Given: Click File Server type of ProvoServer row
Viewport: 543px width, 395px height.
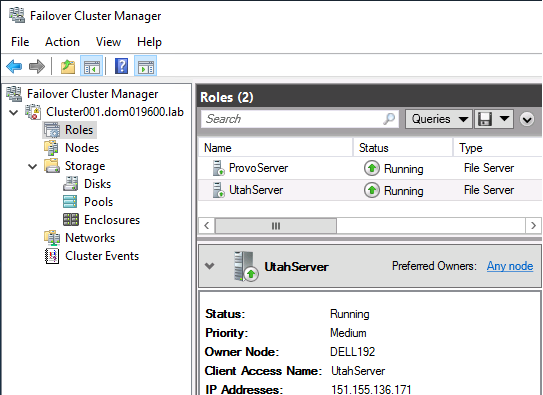Looking at the screenshot, I should pyautogui.click(x=489, y=168).
